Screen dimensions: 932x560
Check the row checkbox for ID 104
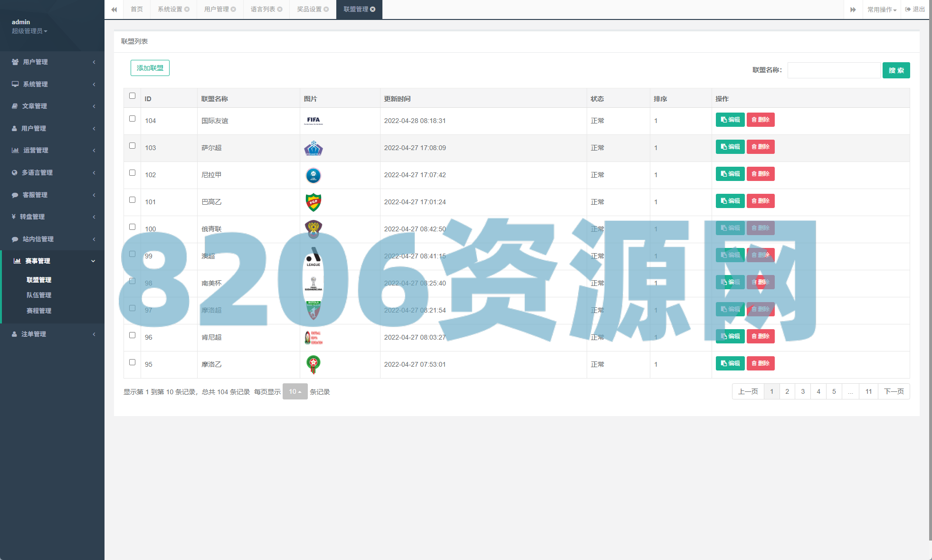pyautogui.click(x=133, y=119)
